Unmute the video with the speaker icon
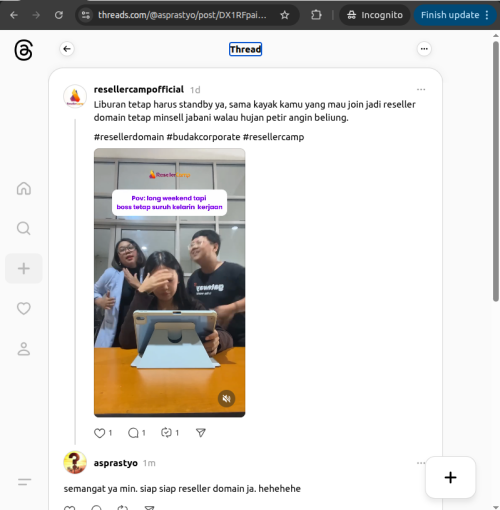 pyautogui.click(x=227, y=398)
